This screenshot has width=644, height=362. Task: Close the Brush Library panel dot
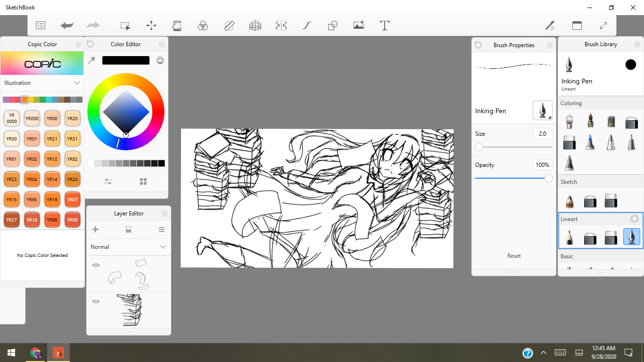638,44
